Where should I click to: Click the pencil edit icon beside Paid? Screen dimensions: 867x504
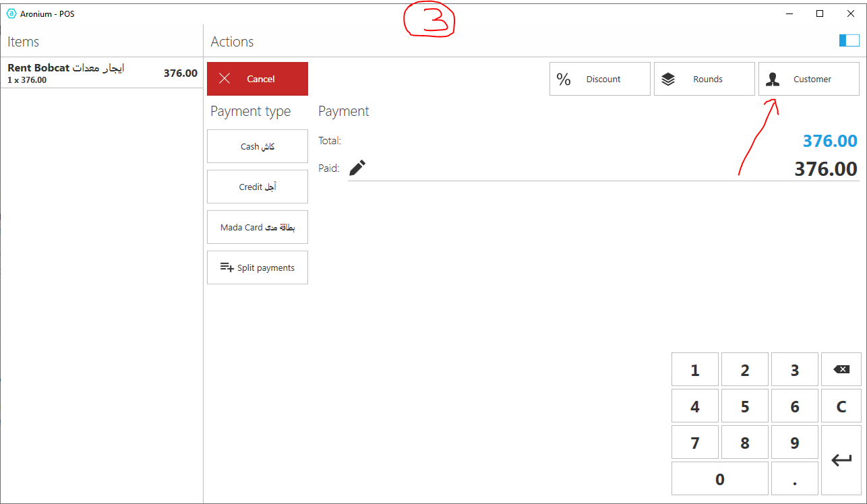357,168
